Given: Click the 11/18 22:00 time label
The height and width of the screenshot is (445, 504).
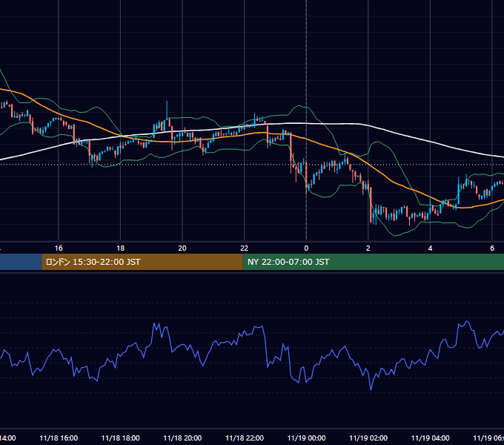Looking at the screenshot, I should [245, 438].
